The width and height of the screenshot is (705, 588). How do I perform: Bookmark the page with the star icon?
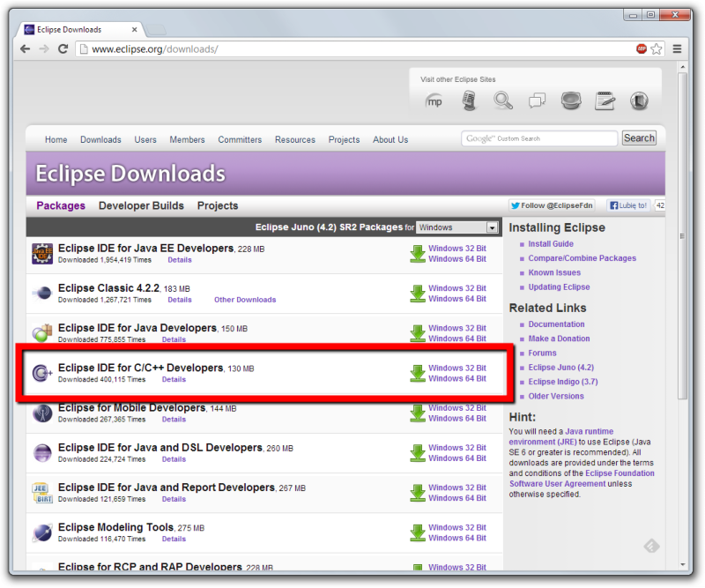[657, 48]
